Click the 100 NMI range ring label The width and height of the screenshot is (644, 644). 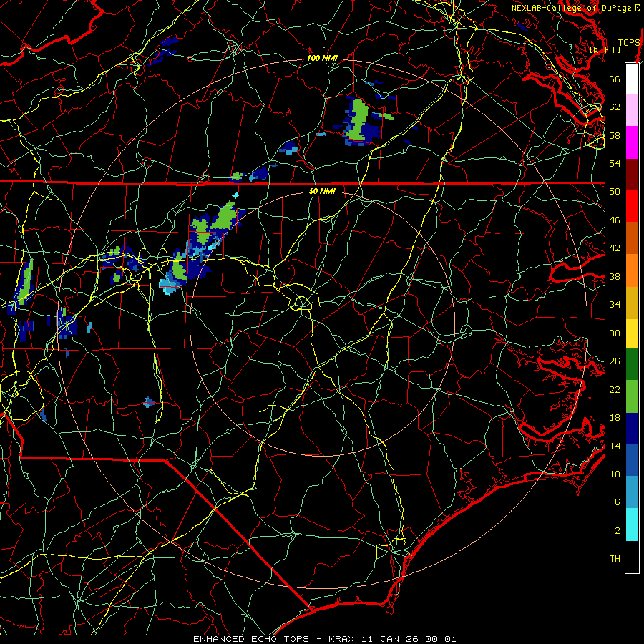point(323,59)
